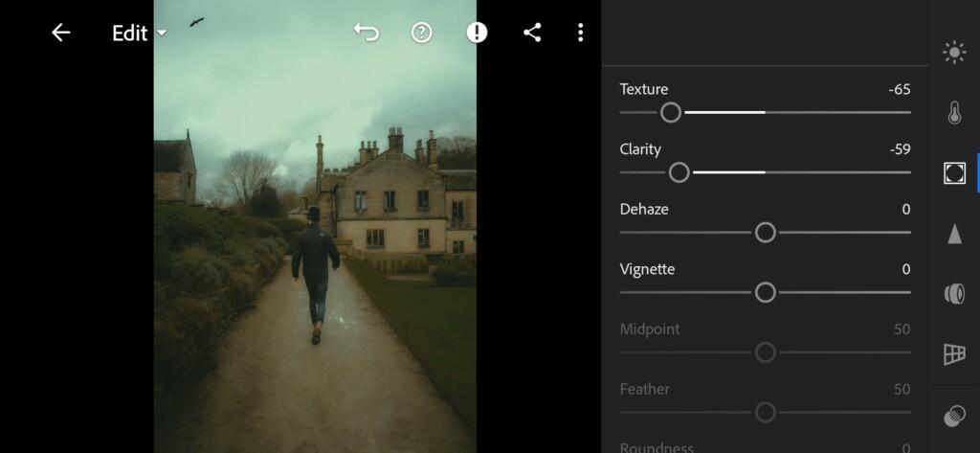Open the Optics lens panel
The image size is (980, 453).
954,293
